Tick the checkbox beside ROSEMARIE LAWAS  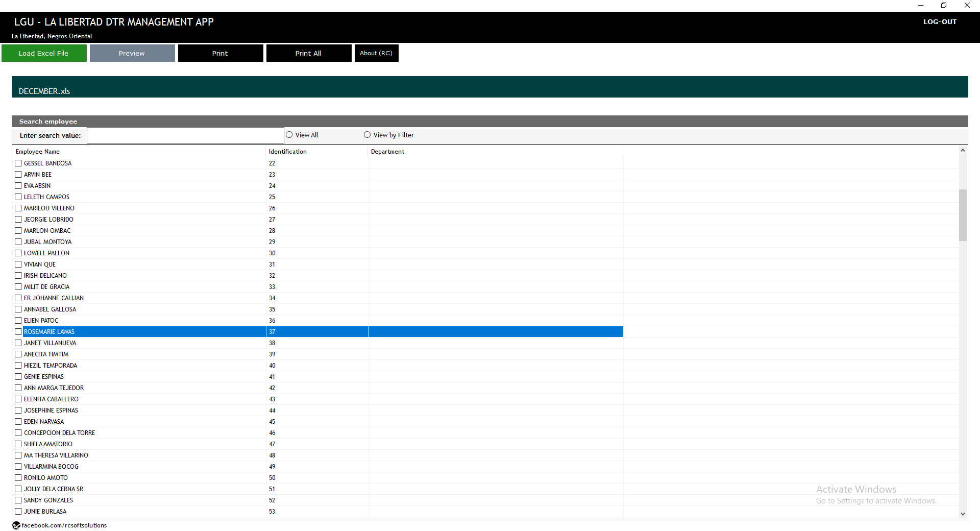[18, 332]
